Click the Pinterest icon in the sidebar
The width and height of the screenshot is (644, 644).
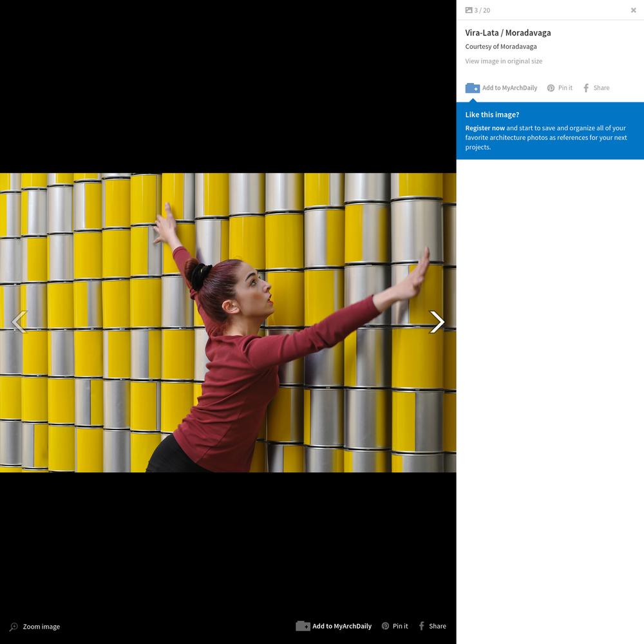point(551,88)
